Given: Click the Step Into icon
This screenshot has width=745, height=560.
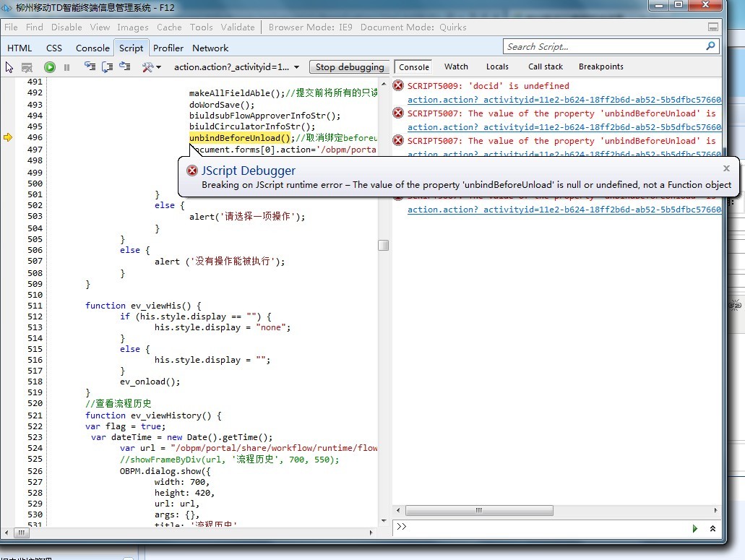Looking at the screenshot, I should [x=90, y=66].
